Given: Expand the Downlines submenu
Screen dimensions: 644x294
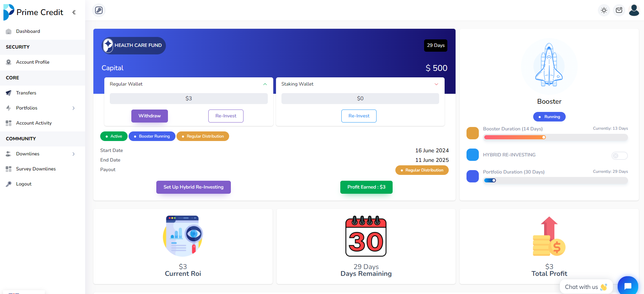Looking at the screenshot, I should (73, 154).
